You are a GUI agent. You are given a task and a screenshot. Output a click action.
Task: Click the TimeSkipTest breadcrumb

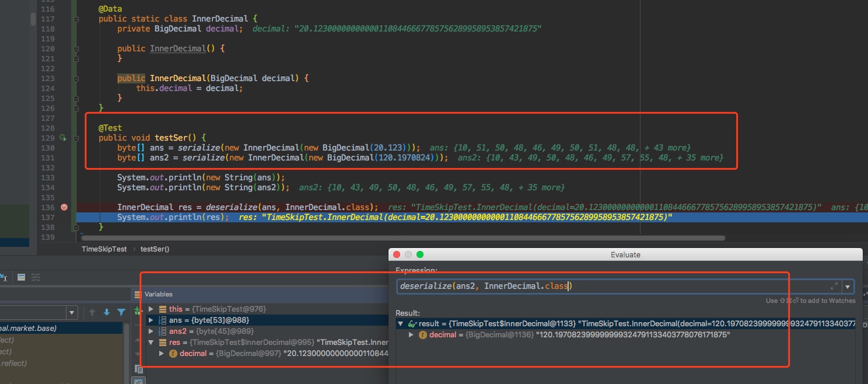coord(104,249)
